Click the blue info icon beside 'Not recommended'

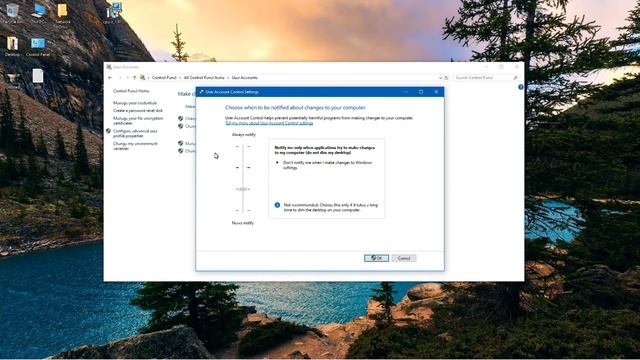click(x=277, y=205)
